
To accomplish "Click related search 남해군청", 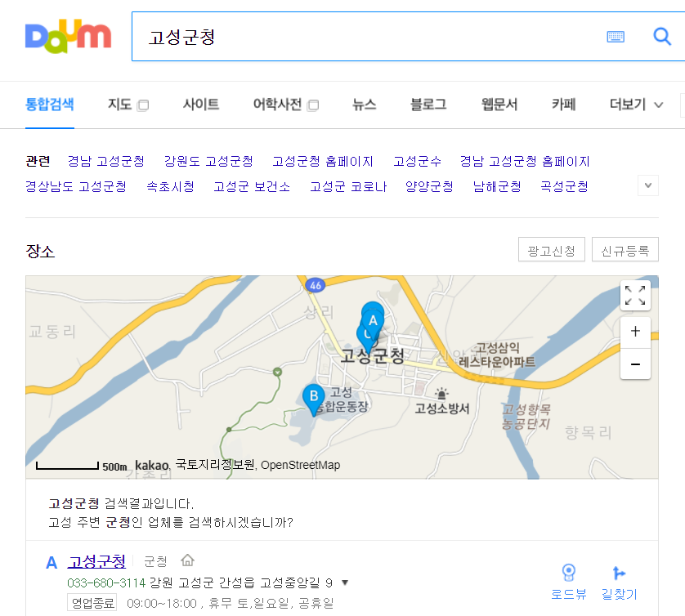I will (497, 187).
